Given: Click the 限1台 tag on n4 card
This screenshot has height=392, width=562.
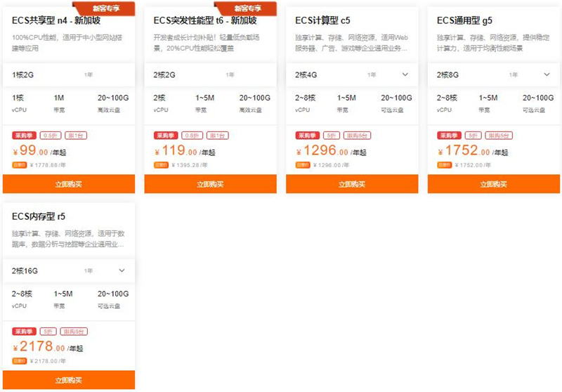Looking at the screenshot, I should (x=76, y=136).
